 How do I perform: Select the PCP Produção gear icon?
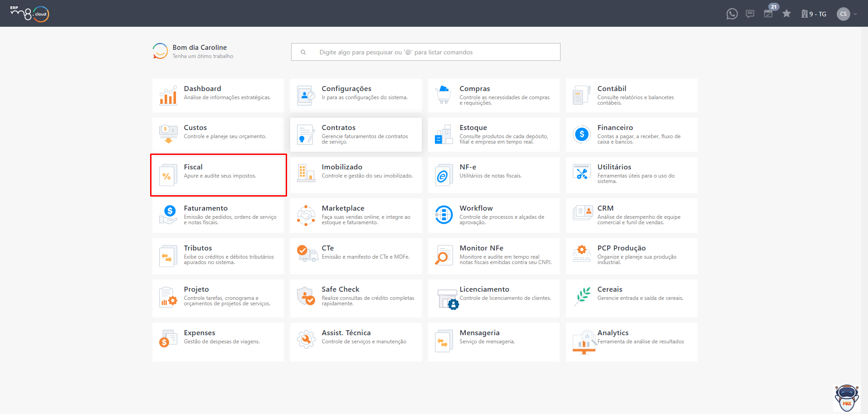click(x=582, y=253)
